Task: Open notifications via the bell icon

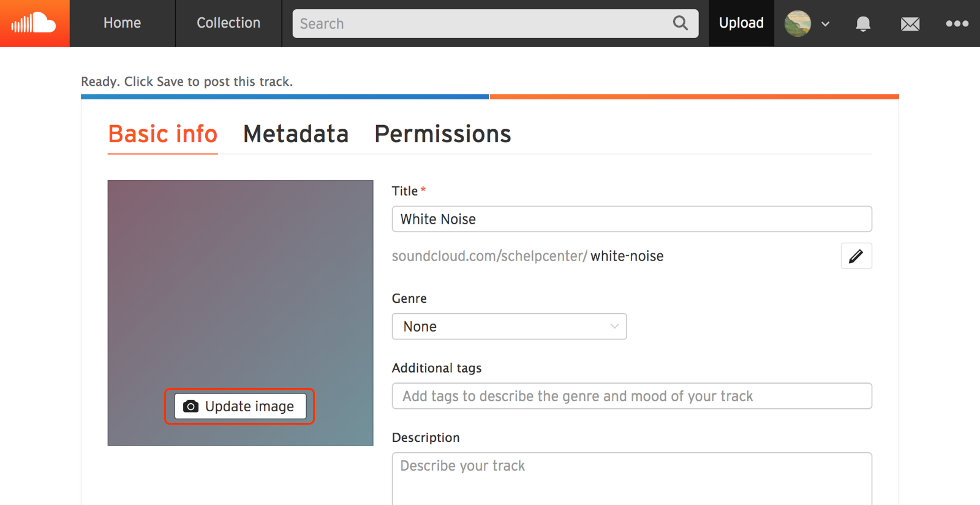Action: pos(863,23)
